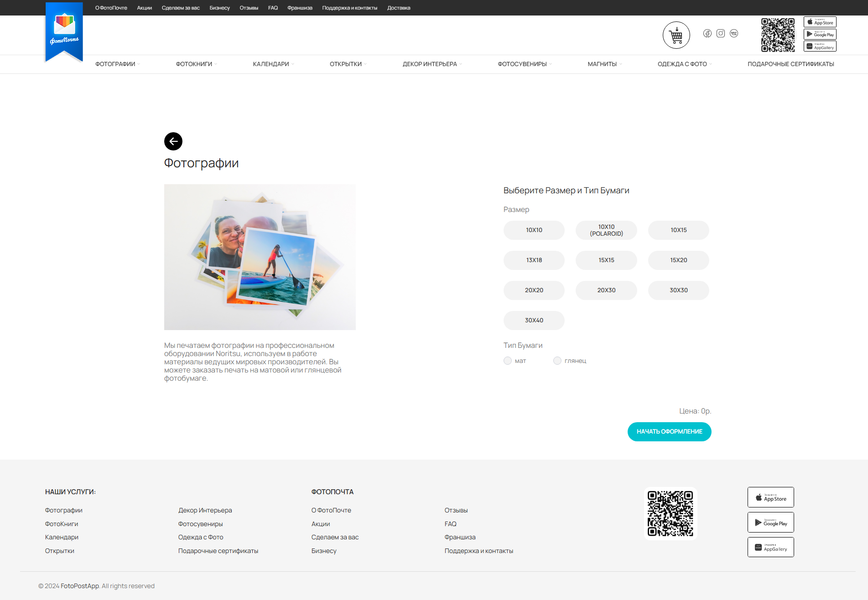
Task: Open footer link Поддержка и контакты
Action: 479,551
